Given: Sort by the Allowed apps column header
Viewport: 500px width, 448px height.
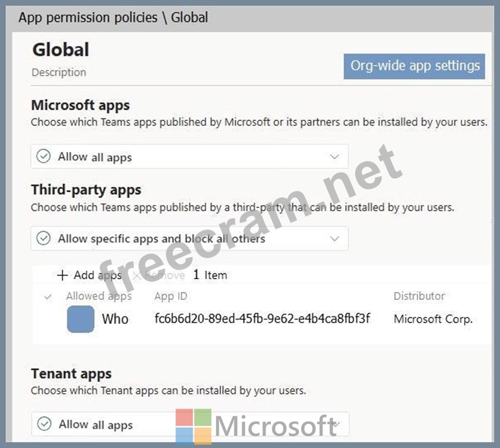Looking at the screenshot, I should (x=99, y=296).
